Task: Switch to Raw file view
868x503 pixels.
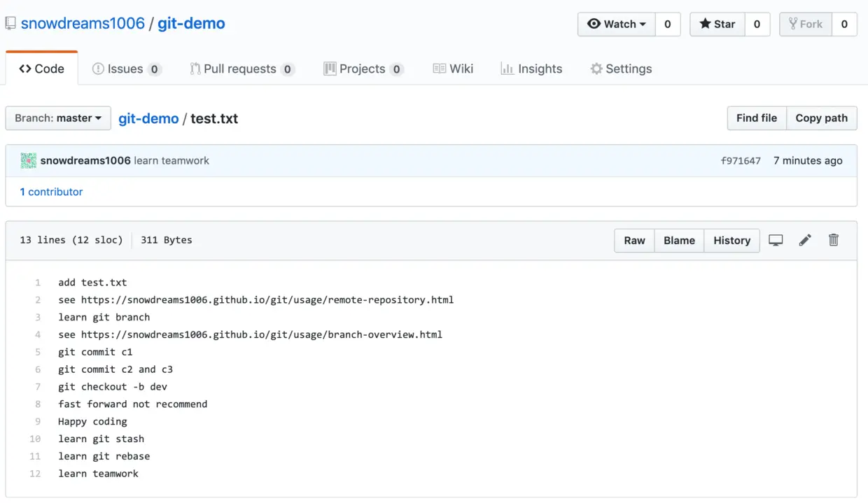Action: 633,240
